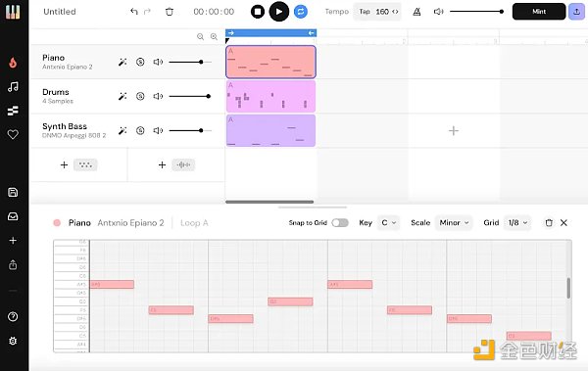
Task: Open the Grid dropdown showing 1/8
Action: coord(517,223)
